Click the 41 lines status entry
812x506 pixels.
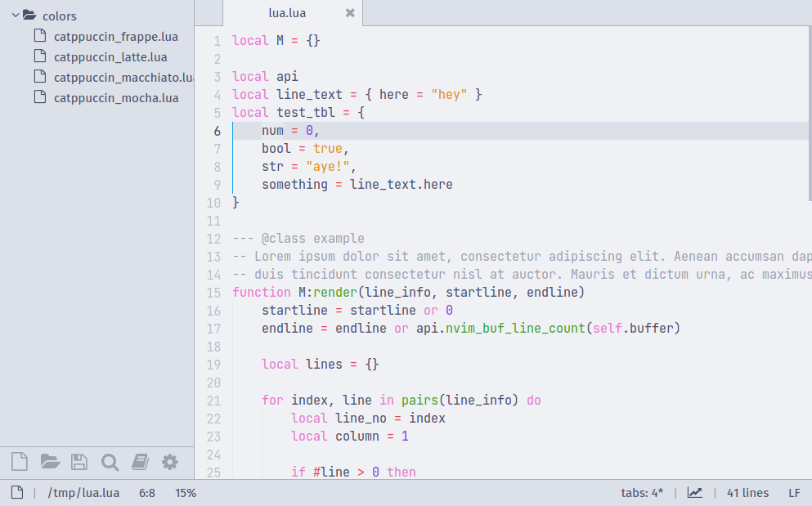click(747, 493)
